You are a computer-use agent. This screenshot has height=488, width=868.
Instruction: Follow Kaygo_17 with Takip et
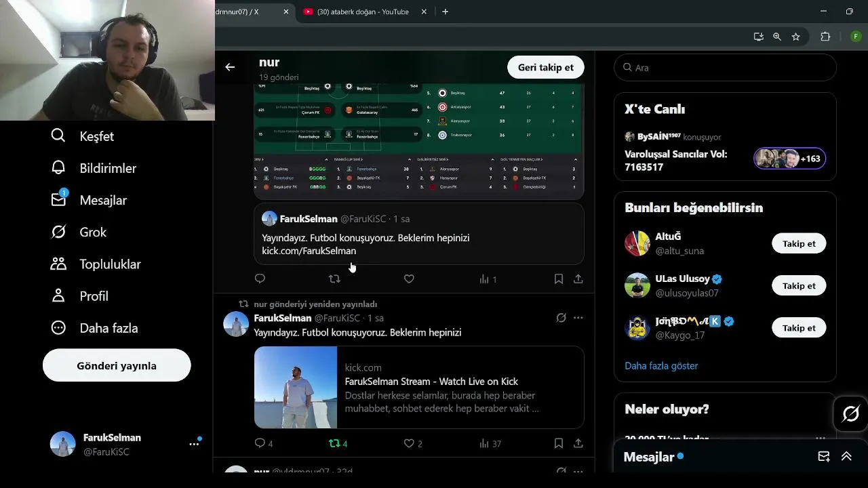click(799, 327)
